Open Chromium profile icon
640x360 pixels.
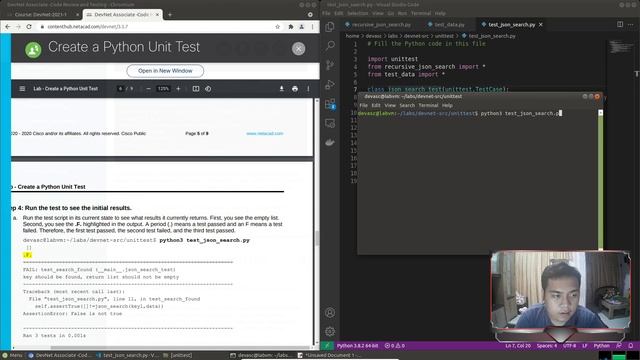302,27
